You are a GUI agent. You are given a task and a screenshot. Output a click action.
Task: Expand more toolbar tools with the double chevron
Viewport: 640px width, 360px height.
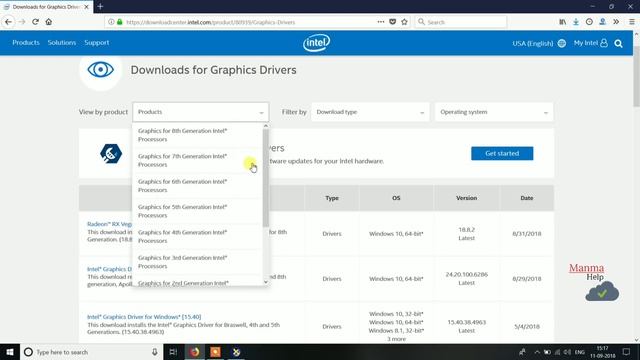pyautogui.click(x=616, y=22)
